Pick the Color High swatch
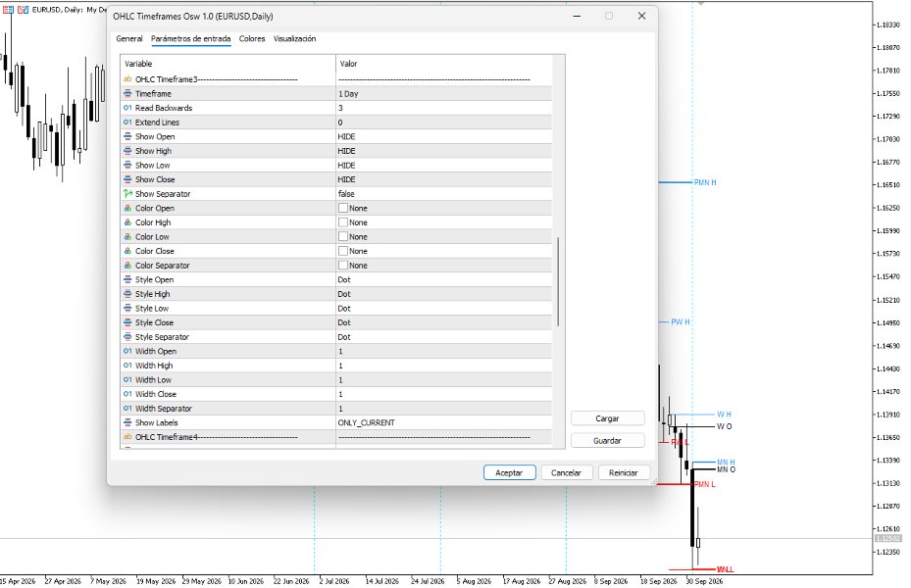 coord(343,222)
